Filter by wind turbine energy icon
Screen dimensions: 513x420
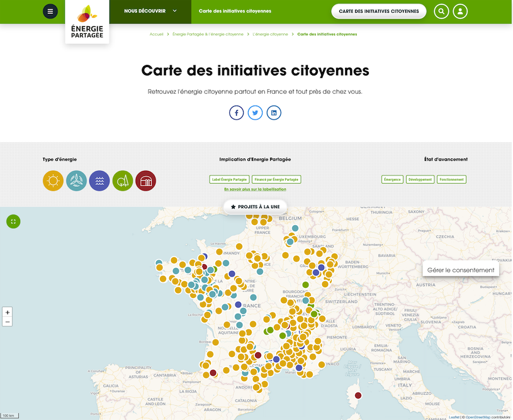[x=76, y=181]
